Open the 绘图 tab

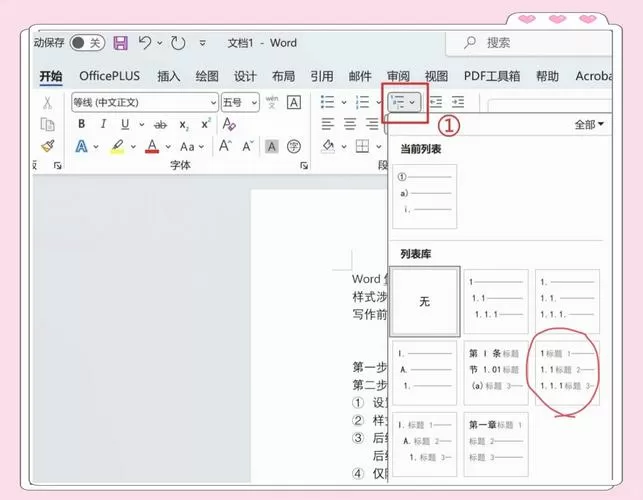click(x=207, y=76)
